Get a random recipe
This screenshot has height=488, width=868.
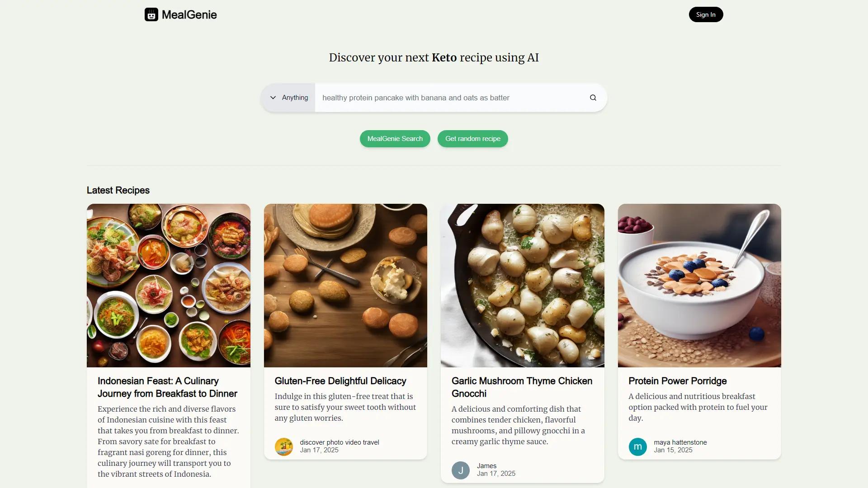472,139
